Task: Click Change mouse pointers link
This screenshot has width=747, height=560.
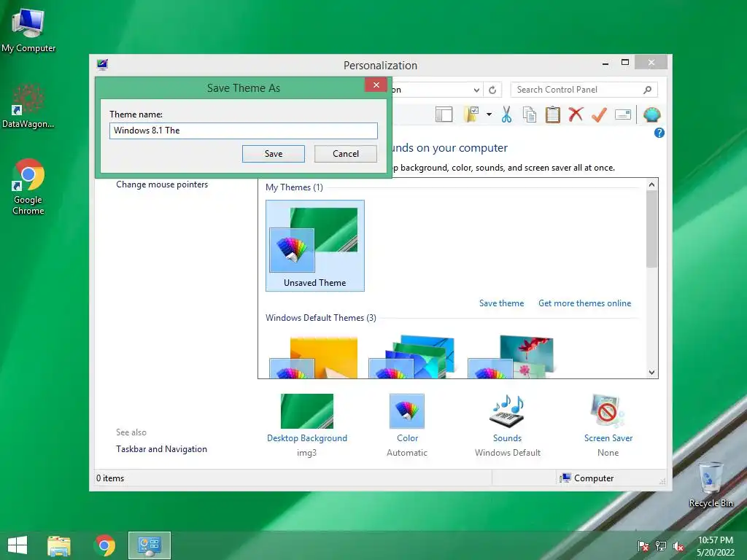Action: point(162,184)
